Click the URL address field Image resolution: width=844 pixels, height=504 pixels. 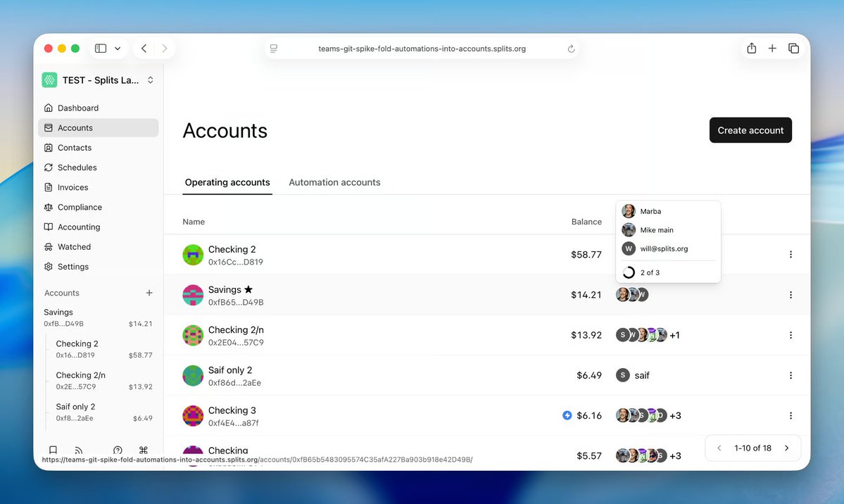click(x=422, y=49)
